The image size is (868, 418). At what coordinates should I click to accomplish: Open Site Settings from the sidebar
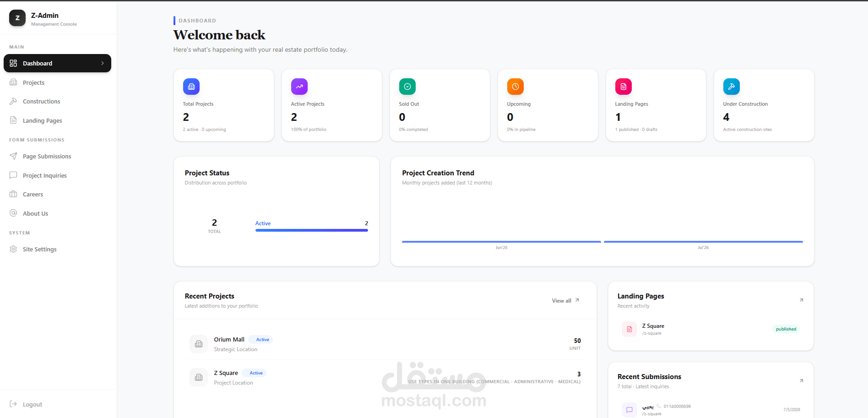58,249
